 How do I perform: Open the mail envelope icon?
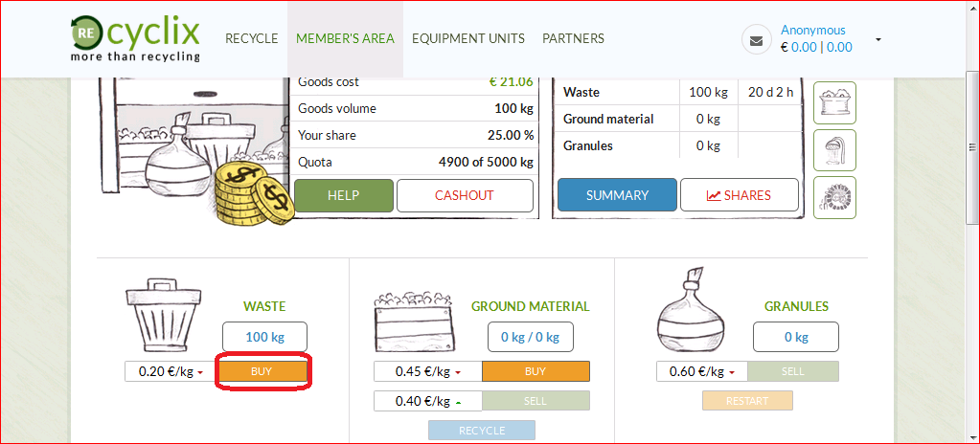756,40
